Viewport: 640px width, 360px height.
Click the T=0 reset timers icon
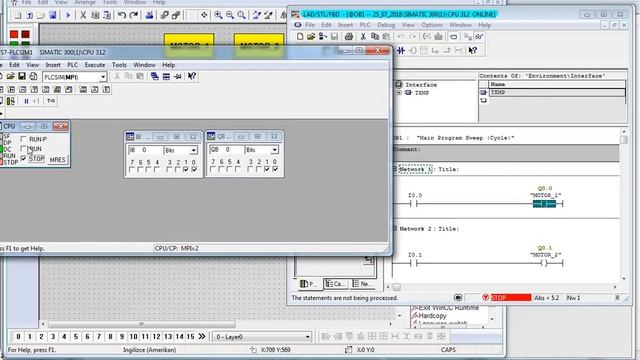pyautogui.click(x=51, y=101)
